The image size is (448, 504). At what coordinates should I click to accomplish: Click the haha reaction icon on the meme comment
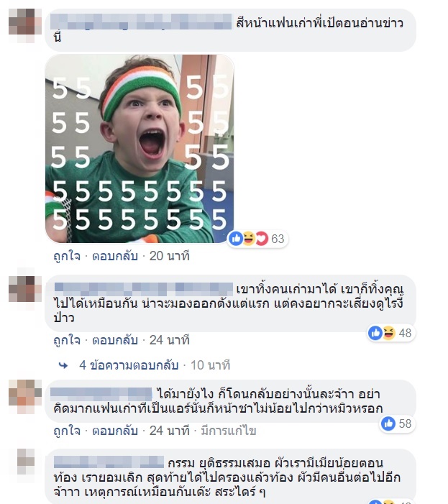pos(248,239)
